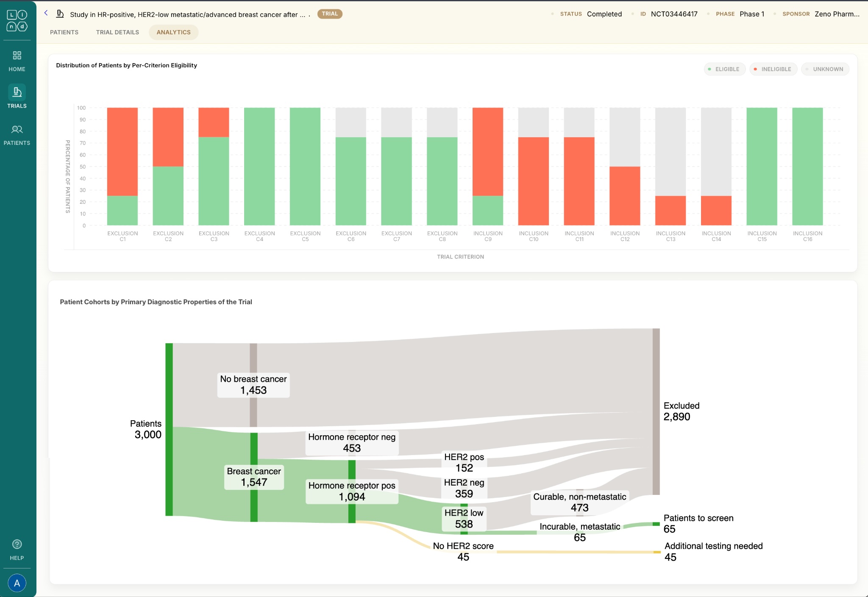
Task: Click the TRIAL badge next to the title
Action: [x=329, y=13]
